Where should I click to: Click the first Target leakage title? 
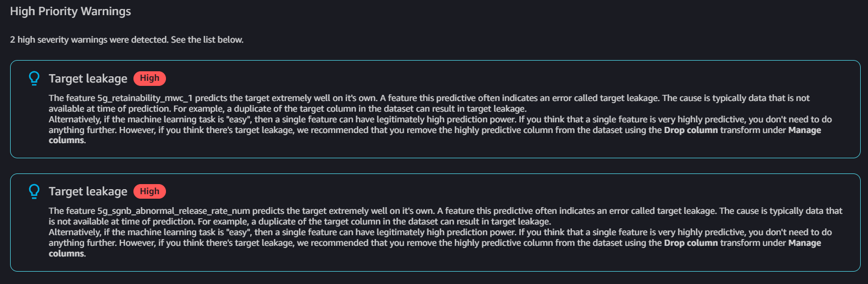coord(88,79)
